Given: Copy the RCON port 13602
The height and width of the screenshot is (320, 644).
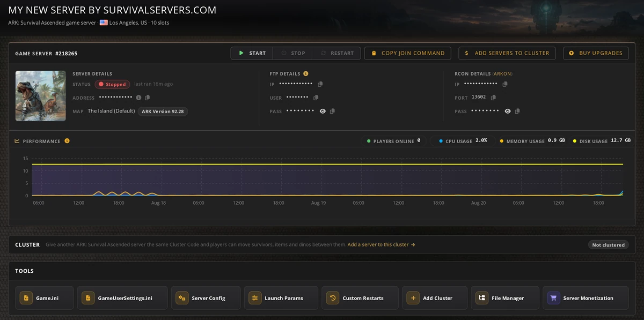Looking at the screenshot, I should pyautogui.click(x=493, y=98).
